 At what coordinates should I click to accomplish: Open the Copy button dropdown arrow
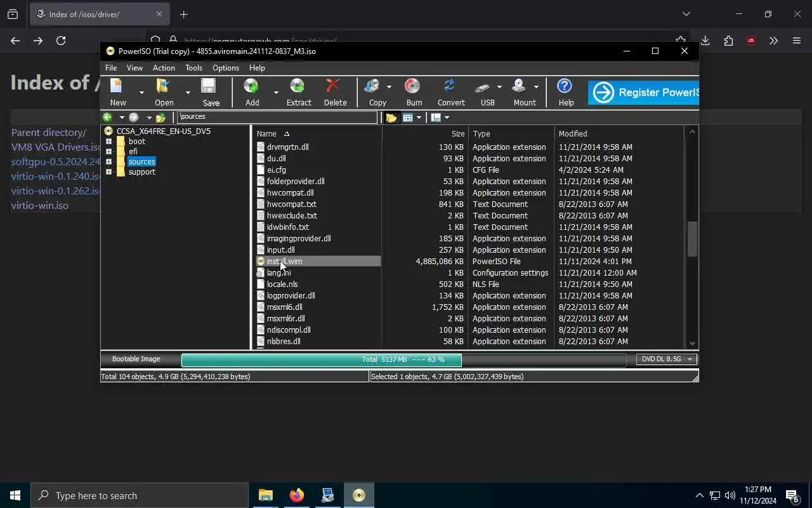389,87
